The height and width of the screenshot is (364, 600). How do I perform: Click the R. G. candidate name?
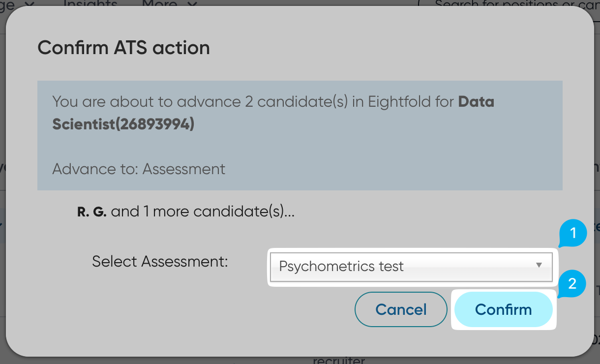click(92, 212)
